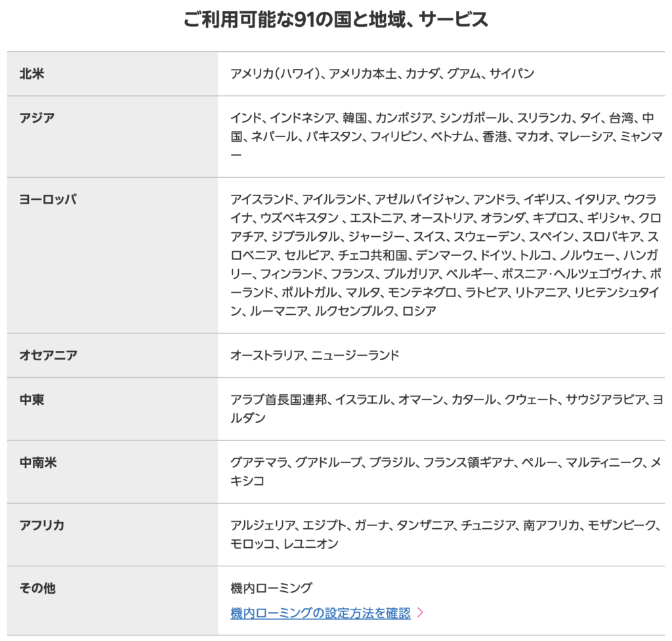Select the ヨーロッパ row header

pos(48,199)
